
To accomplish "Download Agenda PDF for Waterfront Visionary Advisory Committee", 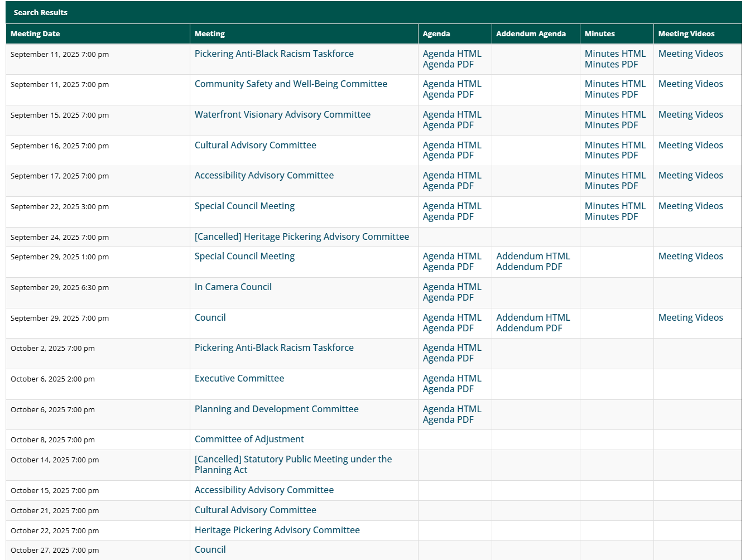I will point(448,125).
